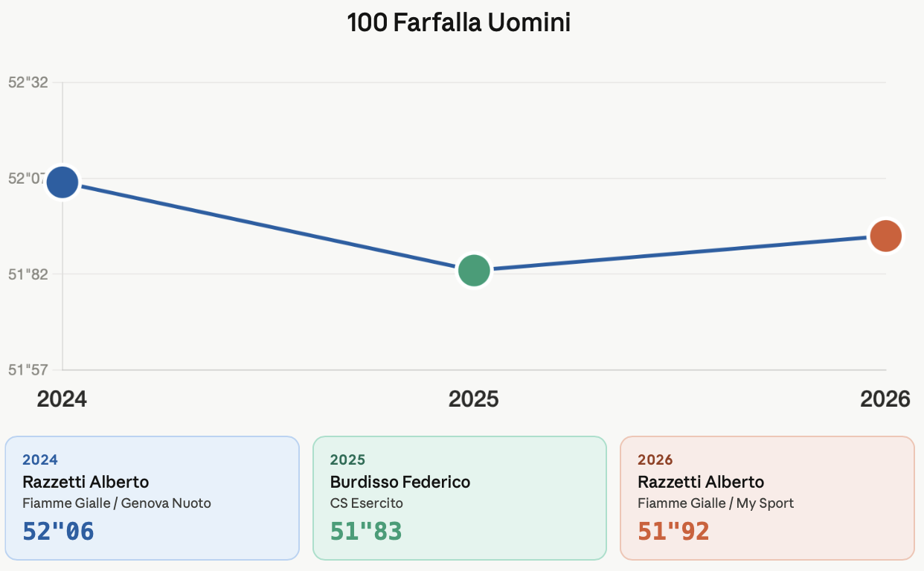Viewport: 924px width, 571px height.
Task: Click the 52"06 time in the 2024 card
Action: 59,531
